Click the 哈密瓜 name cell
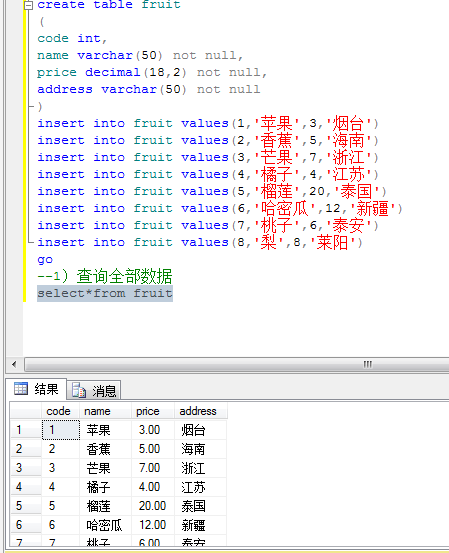Screen dimensions: 449x553 click(105, 525)
